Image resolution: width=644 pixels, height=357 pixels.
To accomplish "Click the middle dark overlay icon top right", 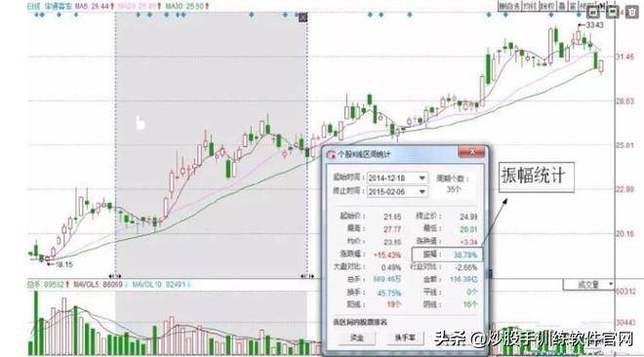I will tap(612, 12).
